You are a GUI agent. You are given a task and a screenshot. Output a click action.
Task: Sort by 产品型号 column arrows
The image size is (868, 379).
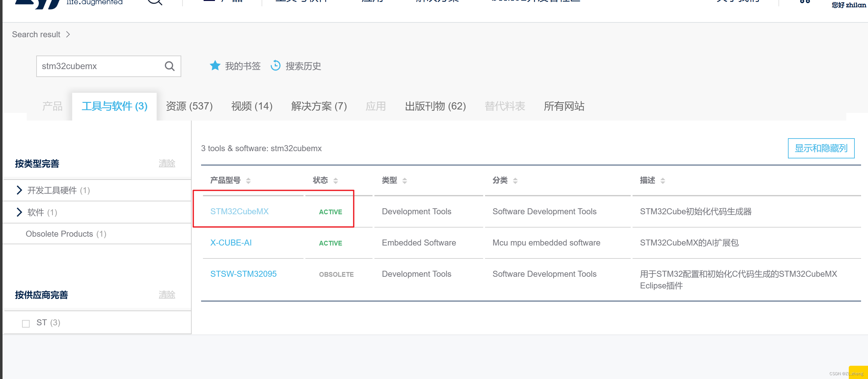pyautogui.click(x=248, y=181)
